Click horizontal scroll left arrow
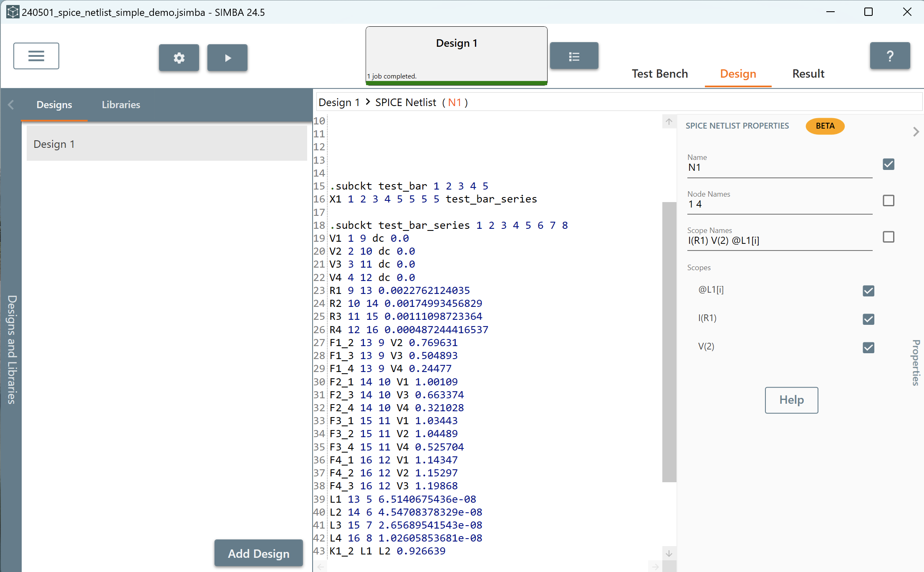Image resolution: width=924 pixels, height=572 pixels. [321, 567]
